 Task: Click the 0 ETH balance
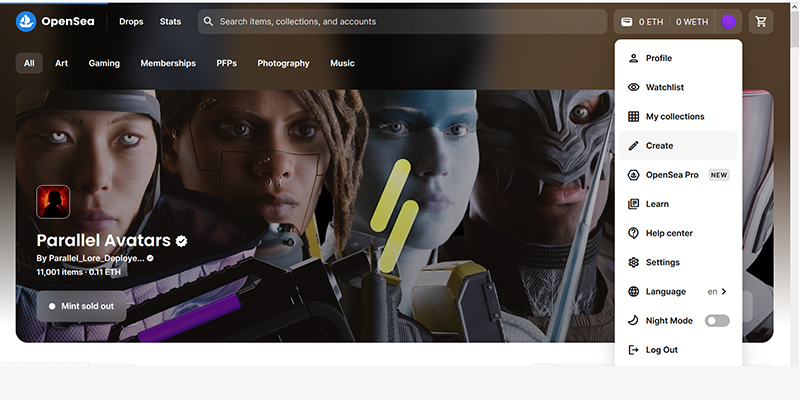pos(651,21)
